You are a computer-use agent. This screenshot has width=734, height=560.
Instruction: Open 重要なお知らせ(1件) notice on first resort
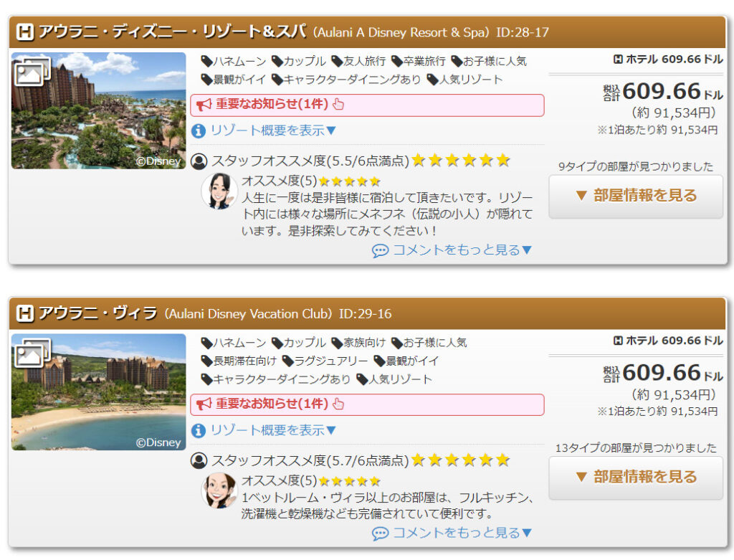(x=367, y=105)
